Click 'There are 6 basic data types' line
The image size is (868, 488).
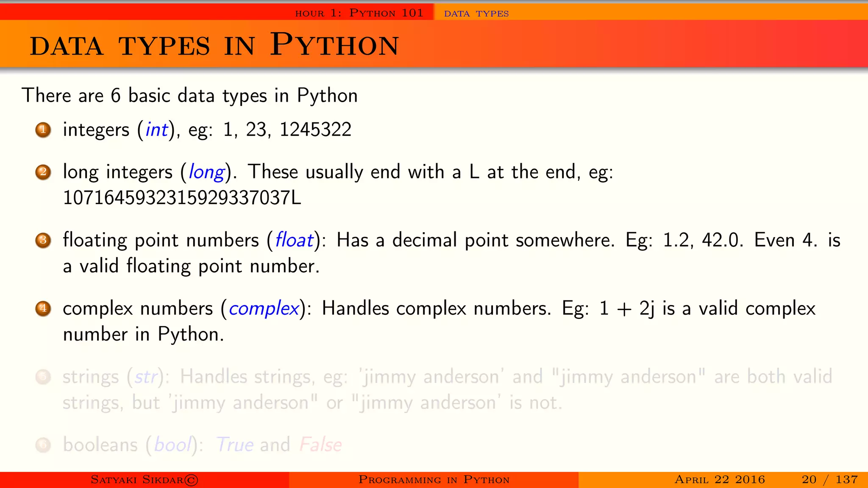(x=190, y=96)
